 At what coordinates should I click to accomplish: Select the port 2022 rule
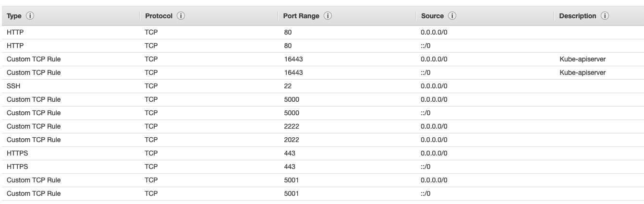[x=292, y=140]
